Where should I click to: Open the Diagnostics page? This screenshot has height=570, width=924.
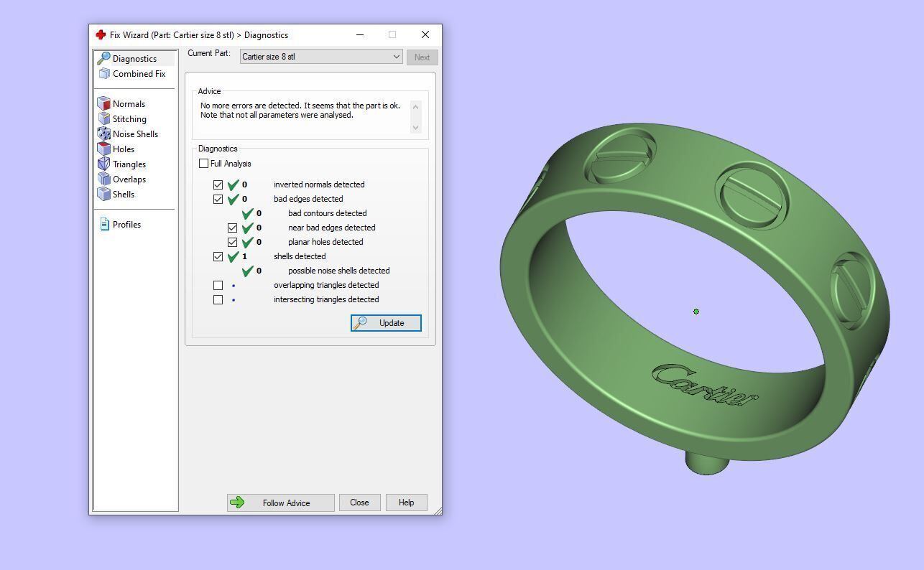pyautogui.click(x=135, y=59)
